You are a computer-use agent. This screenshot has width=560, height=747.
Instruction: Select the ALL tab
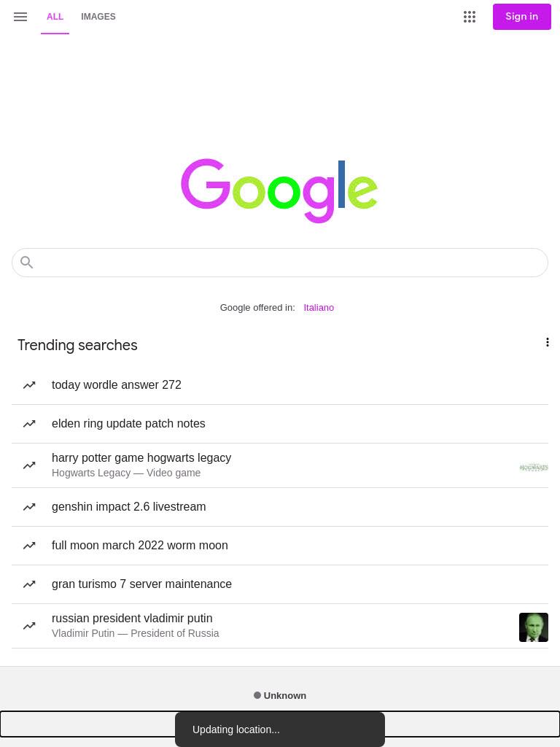[x=55, y=17]
